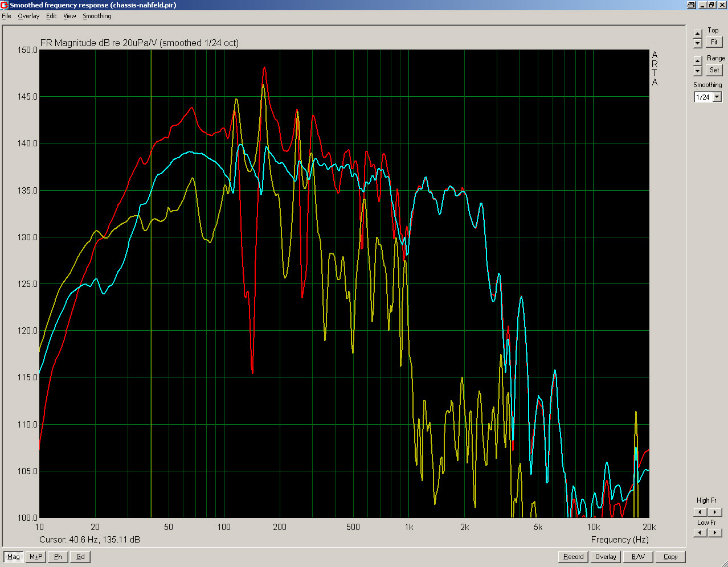728x567 pixels.
Task: Shift High Fr limit left
Action: point(700,512)
